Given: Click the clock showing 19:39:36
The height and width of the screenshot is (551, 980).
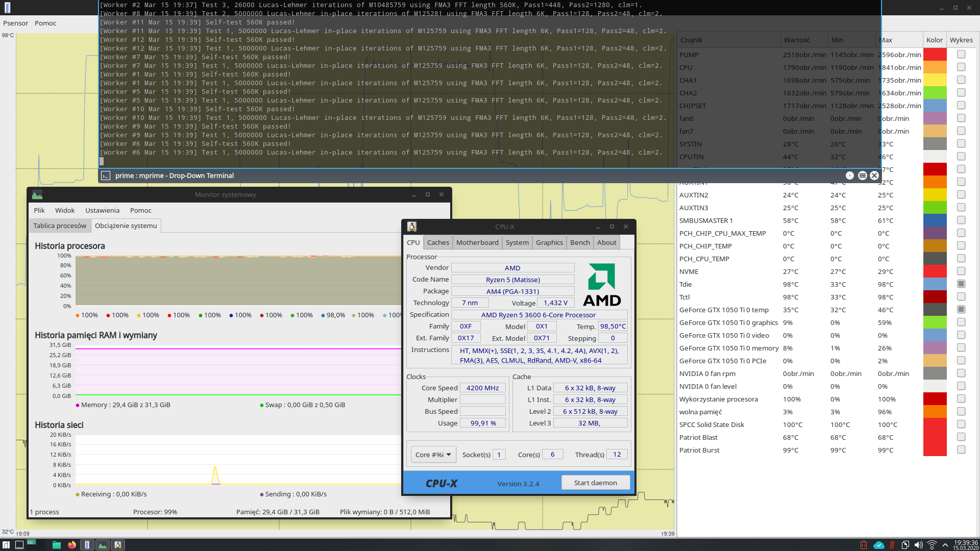Looking at the screenshot, I should tap(966, 545).
